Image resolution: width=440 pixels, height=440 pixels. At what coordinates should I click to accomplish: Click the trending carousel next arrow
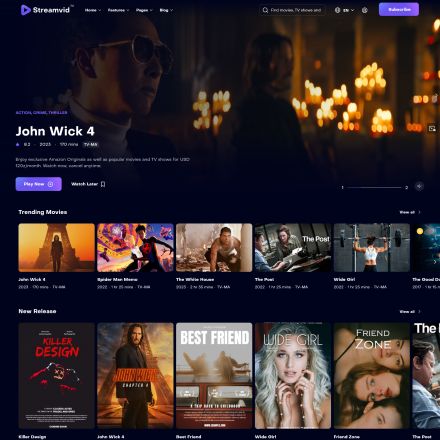[435, 262]
